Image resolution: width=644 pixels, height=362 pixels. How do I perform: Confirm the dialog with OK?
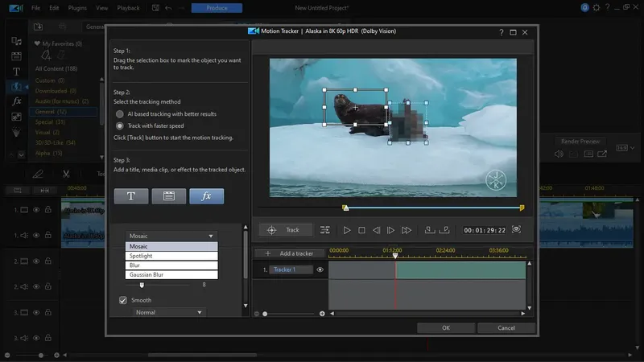click(x=445, y=327)
